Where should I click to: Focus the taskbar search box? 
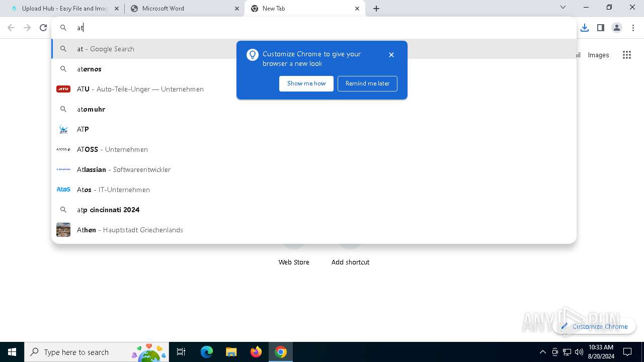[97, 352]
